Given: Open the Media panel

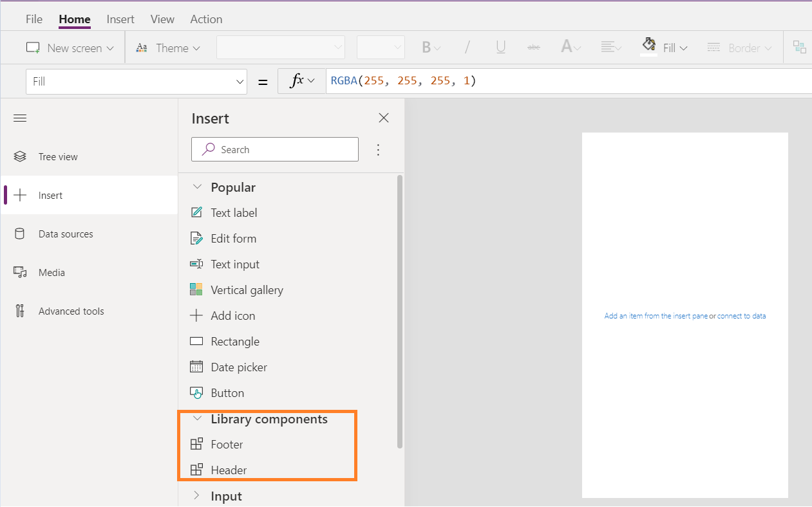Looking at the screenshot, I should coord(52,272).
